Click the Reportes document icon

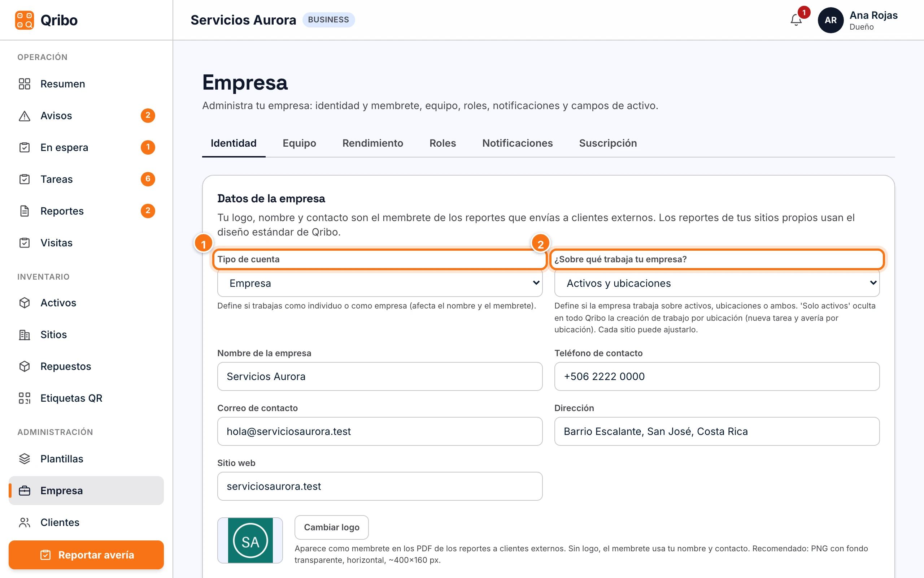(25, 211)
